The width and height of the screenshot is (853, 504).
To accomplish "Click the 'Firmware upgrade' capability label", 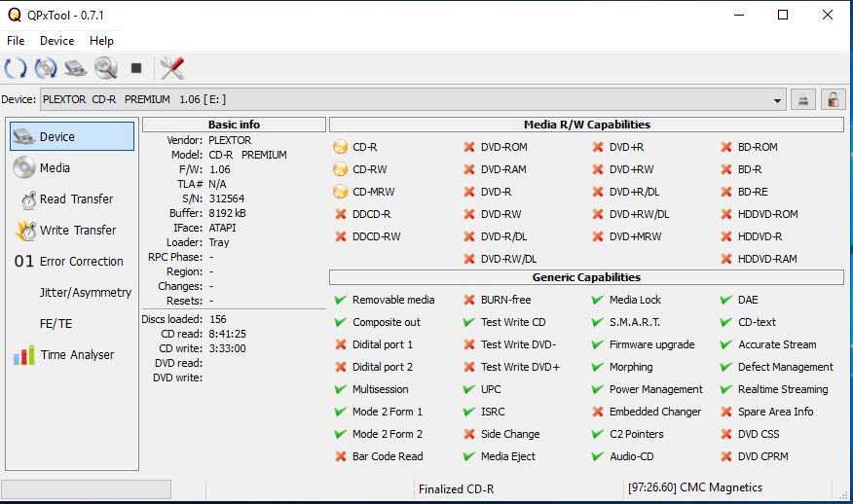I will (651, 344).
